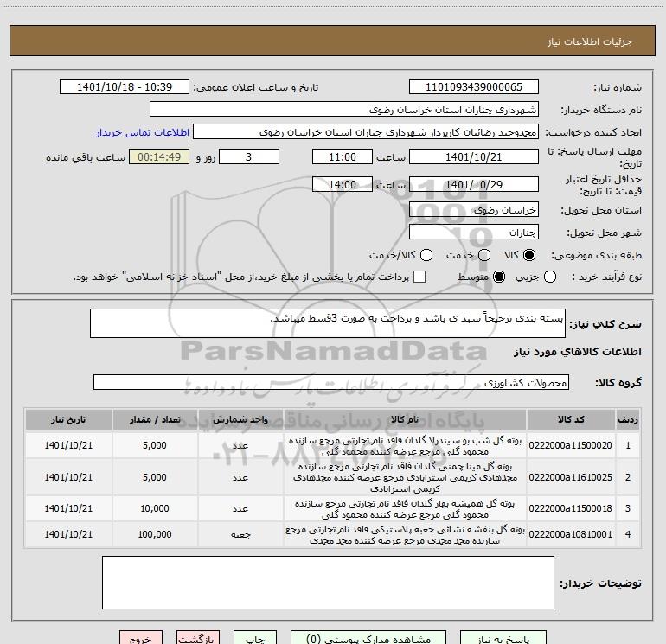
Task: Click product code 0222000a11500020
Action: [x=571, y=445]
